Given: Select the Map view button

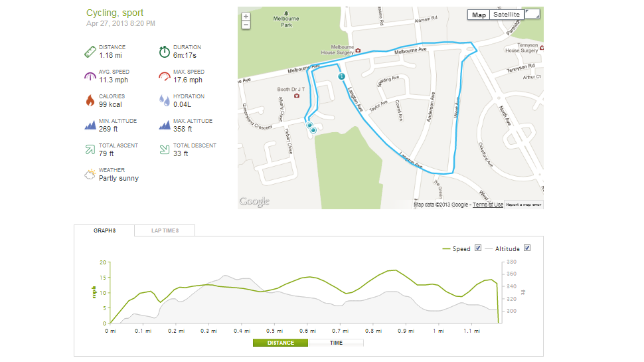Looking at the screenshot, I should coord(479,15).
